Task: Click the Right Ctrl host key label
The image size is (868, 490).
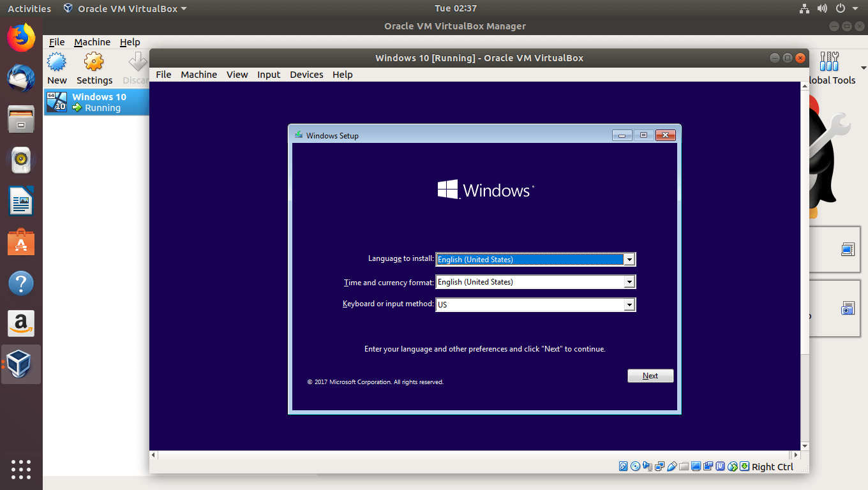Action: coord(772,467)
